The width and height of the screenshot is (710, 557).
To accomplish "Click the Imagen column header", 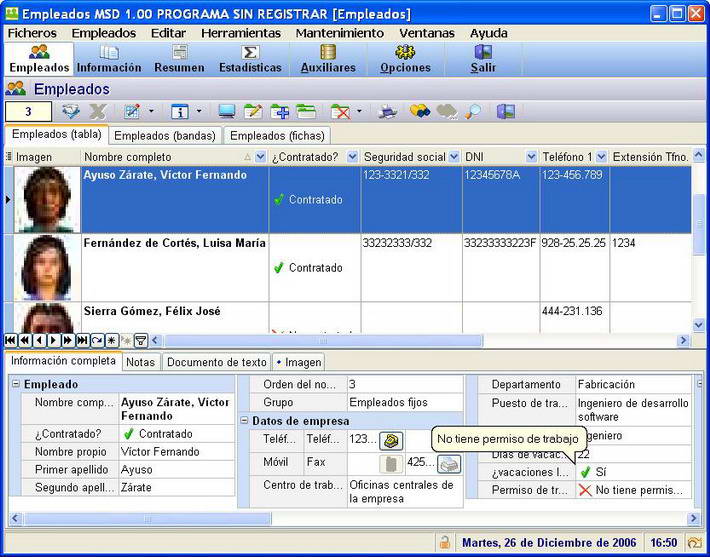I will pyautogui.click(x=47, y=157).
